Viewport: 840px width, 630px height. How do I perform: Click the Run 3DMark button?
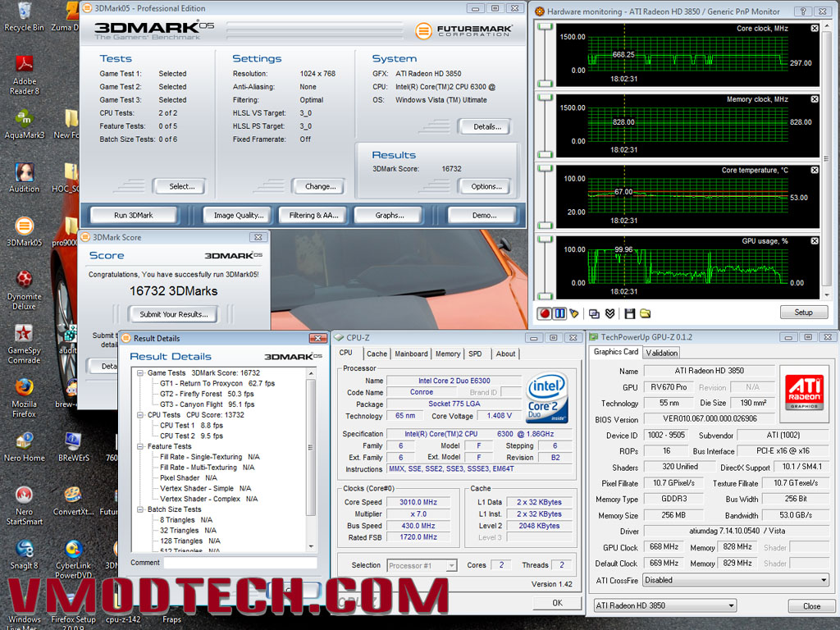pos(134,216)
